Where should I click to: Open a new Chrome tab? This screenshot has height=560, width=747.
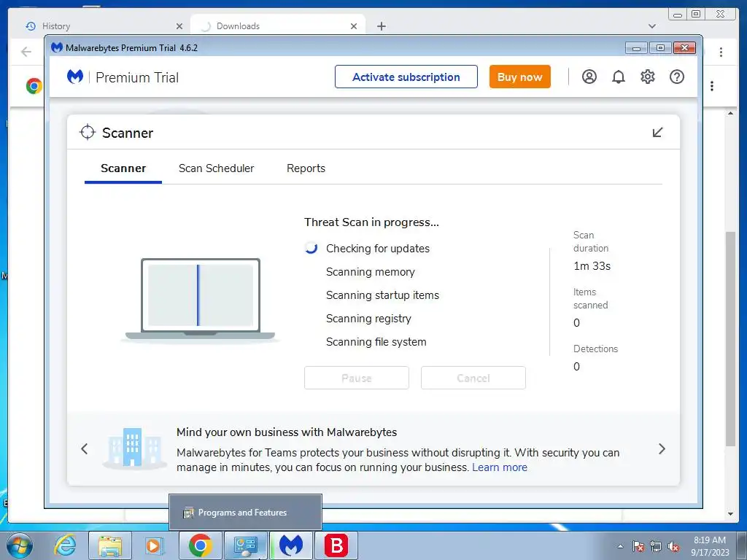tap(381, 26)
